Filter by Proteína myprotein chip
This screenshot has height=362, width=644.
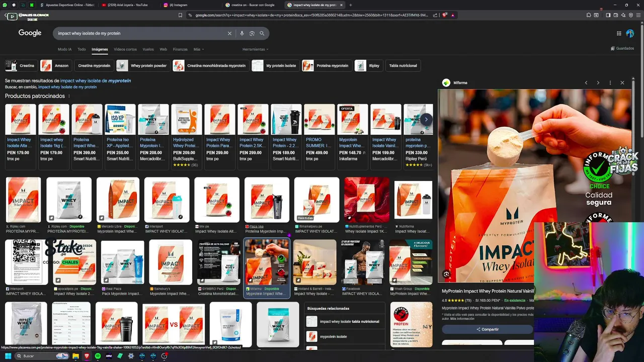point(327,65)
